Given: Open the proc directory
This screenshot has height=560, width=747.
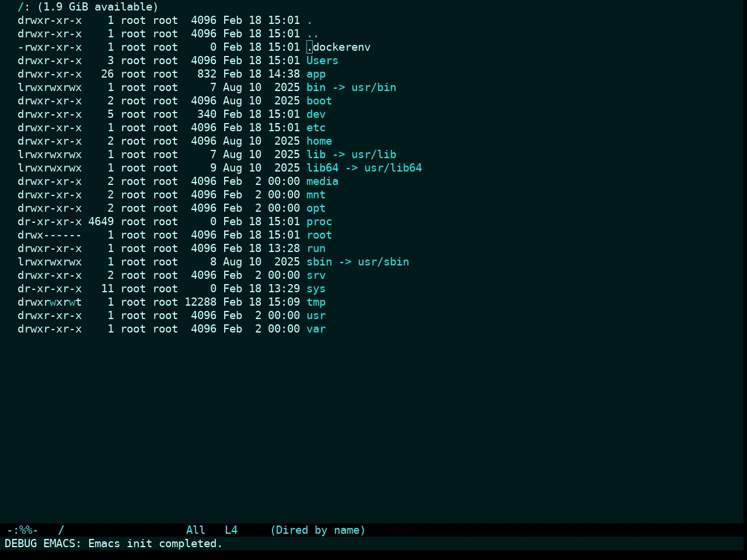Looking at the screenshot, I should [x=319, y=222].
